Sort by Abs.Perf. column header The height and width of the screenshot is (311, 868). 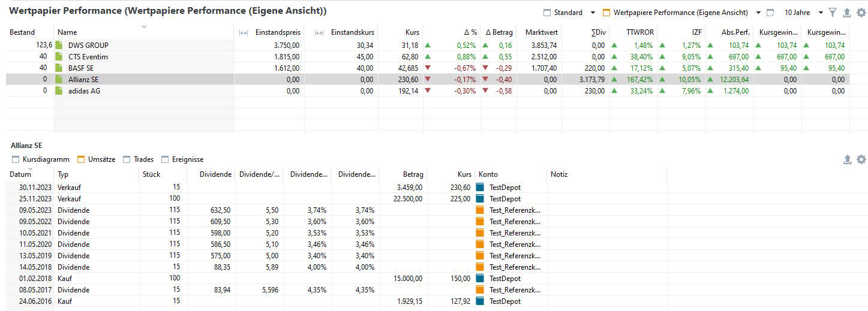[734, 32]
